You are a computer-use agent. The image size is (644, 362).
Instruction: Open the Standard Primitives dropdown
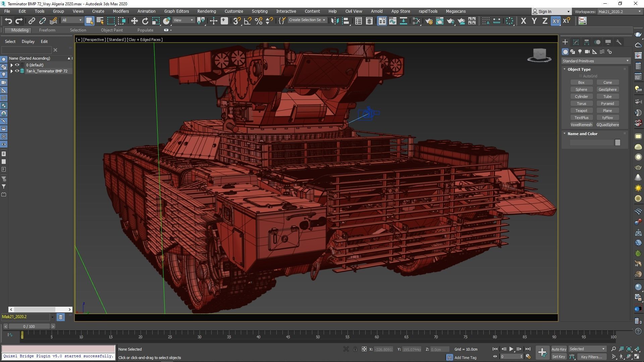pos(595,61)
